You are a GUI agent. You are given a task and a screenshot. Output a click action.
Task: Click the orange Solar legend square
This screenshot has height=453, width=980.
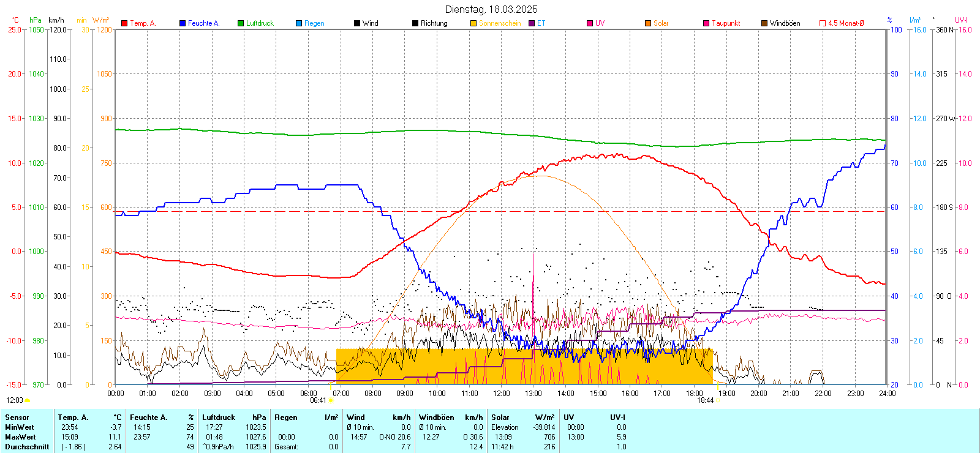648,23
